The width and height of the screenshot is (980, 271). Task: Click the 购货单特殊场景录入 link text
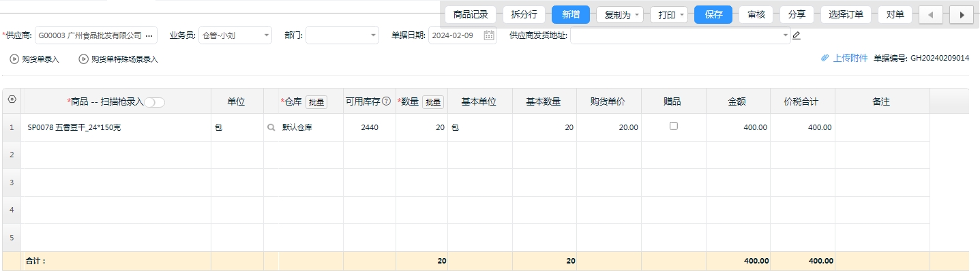click(x=125, y=59)
